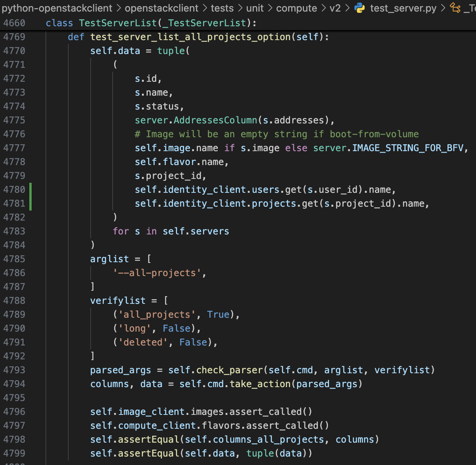Click the Python file icon in breadcrumbs
Viewport: 476px width, 465px height.
tap(360, 8)
